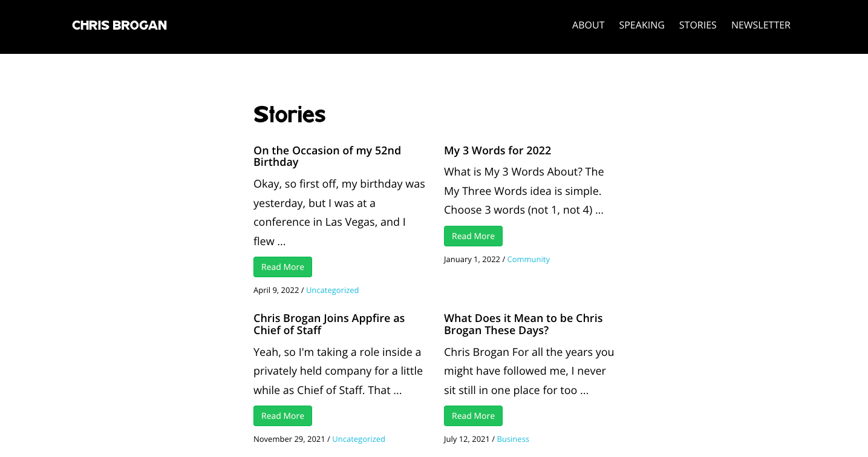
Task: Open 'What Does it Mean to be Chris Brogan' title
Action: pos(523,324)
